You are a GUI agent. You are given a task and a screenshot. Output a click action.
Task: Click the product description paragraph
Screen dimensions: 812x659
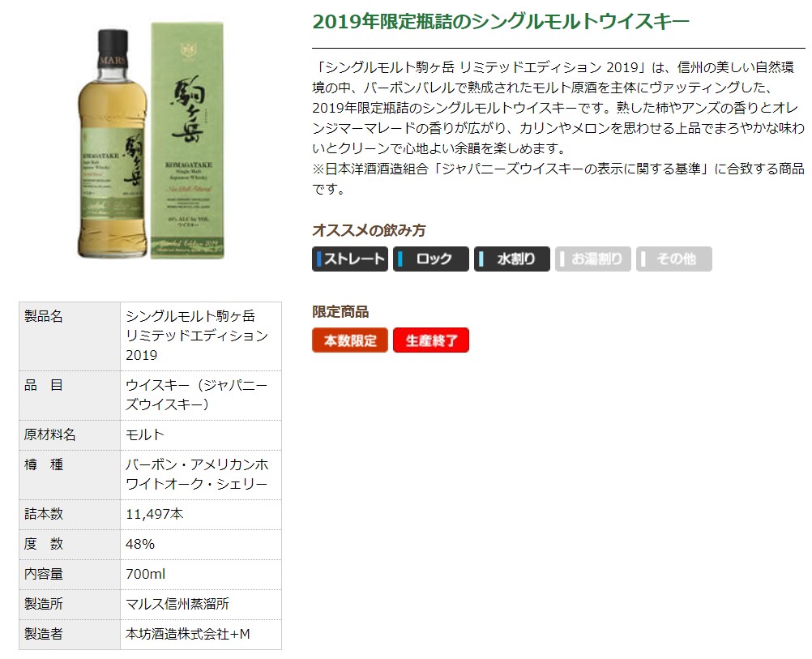pos(558,128)
